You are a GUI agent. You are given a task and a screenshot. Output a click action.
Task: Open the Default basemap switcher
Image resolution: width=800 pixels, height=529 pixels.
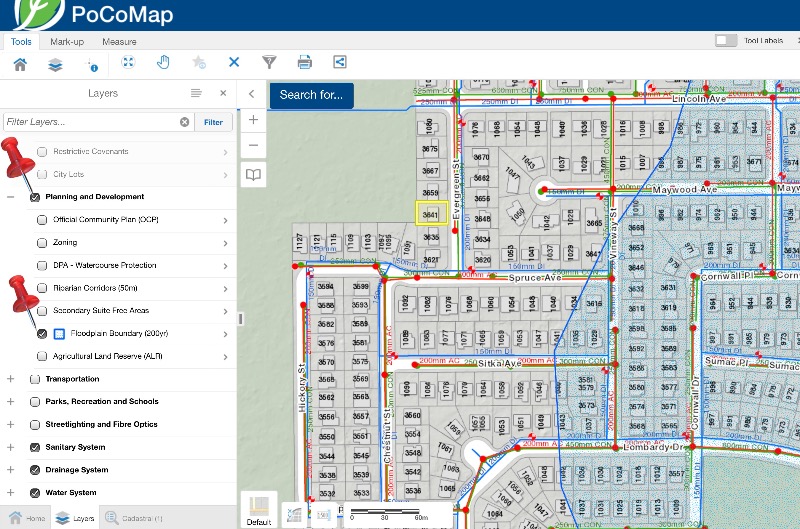259,510
